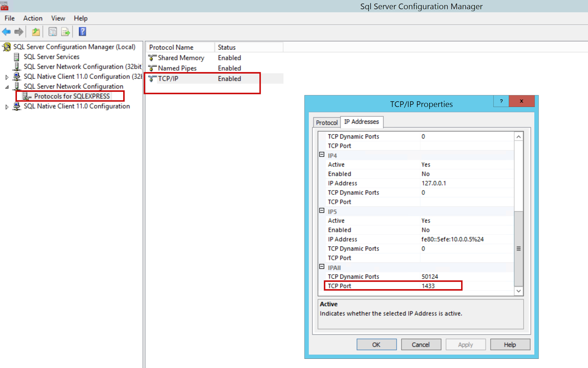The height and width of the screenshot is (368, 588).
Task: Expand SQL Native Client 11.0 Configuration (32bit) node
Action: (x=7, y=77)
